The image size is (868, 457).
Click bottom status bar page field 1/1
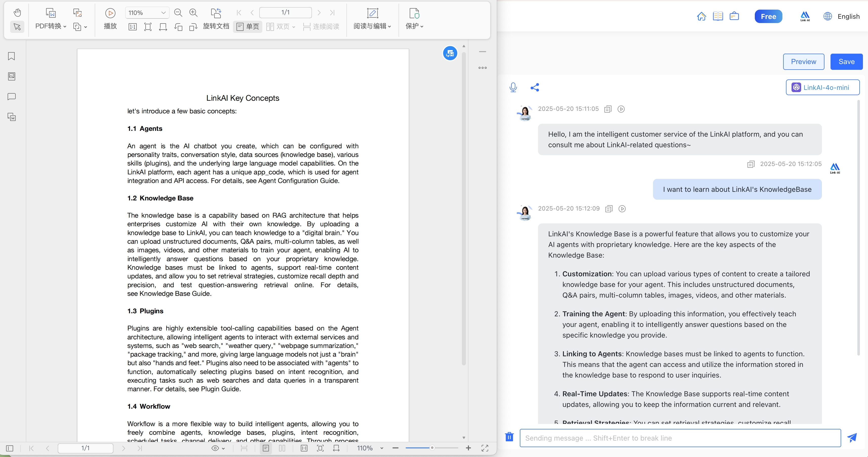[x=85, y=448]
